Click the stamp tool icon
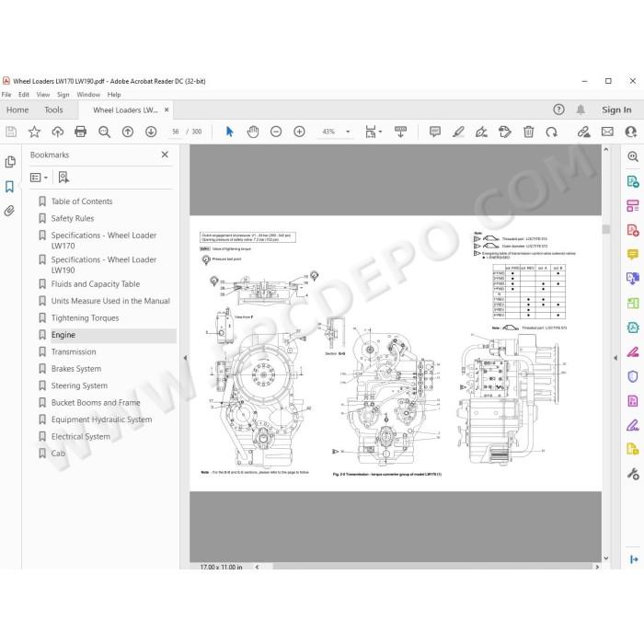This screenshot has height=644, width=644. [x=505, y=132]
